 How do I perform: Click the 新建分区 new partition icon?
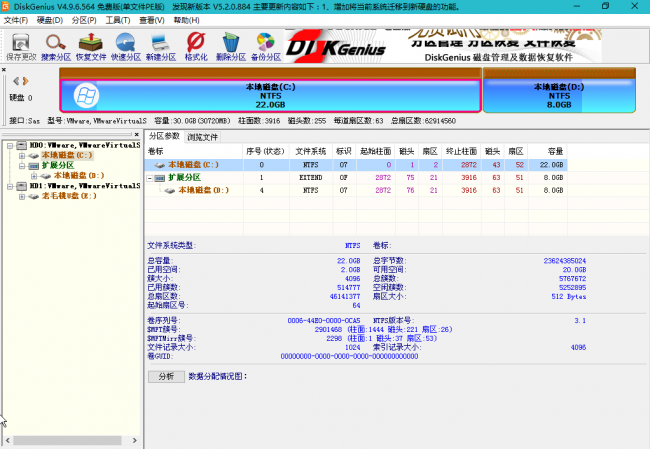[161, 47]
